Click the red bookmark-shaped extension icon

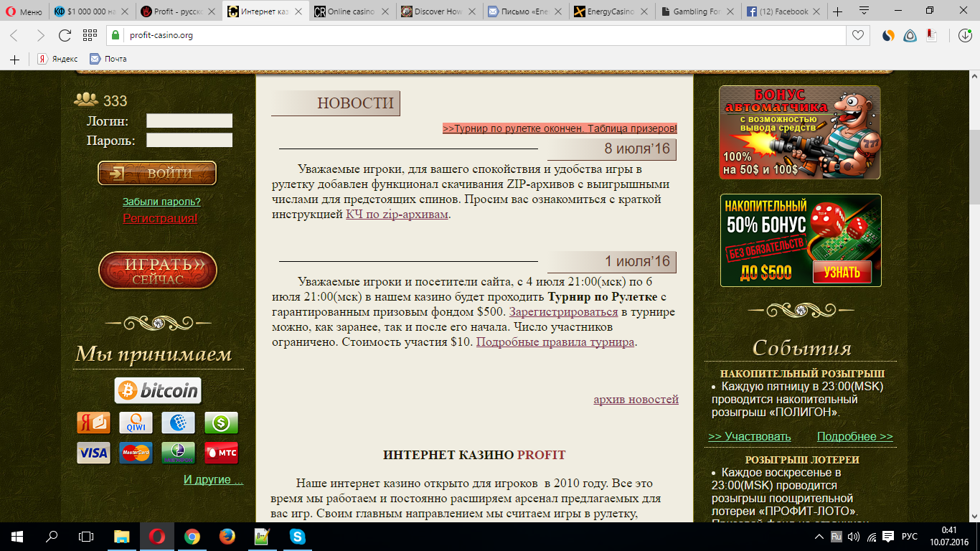click(x=931, y=35)
